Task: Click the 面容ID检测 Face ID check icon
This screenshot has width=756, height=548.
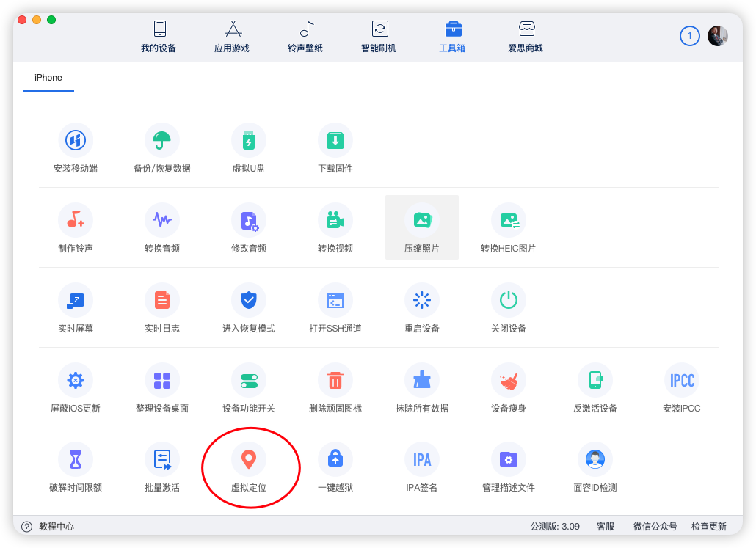Action: click(595, 467)
